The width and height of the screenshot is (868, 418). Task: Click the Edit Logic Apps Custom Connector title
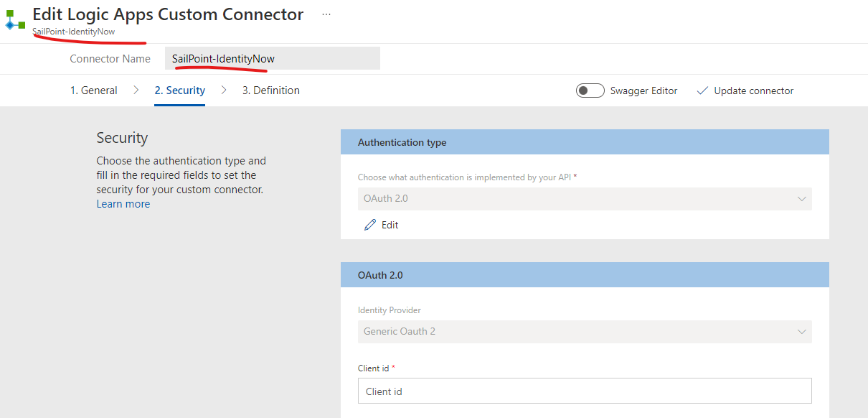click(x=168, y=14)
